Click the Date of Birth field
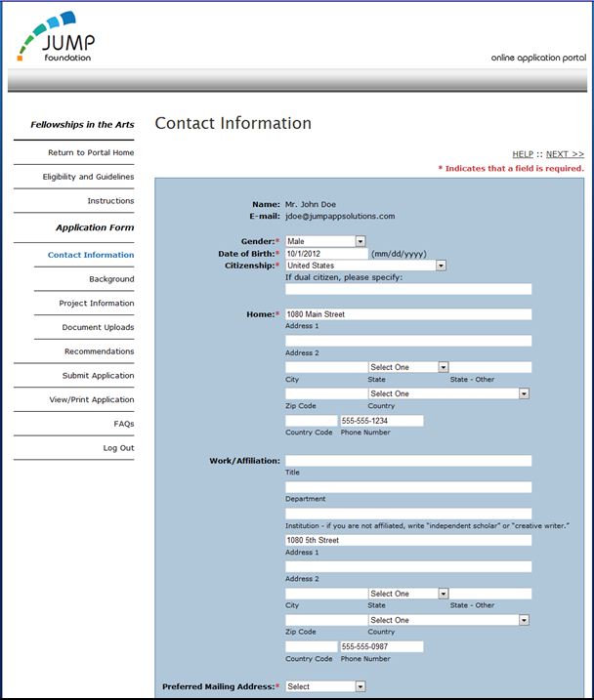Viewport: 594px width, 700px height. click(x=326, y=254)
